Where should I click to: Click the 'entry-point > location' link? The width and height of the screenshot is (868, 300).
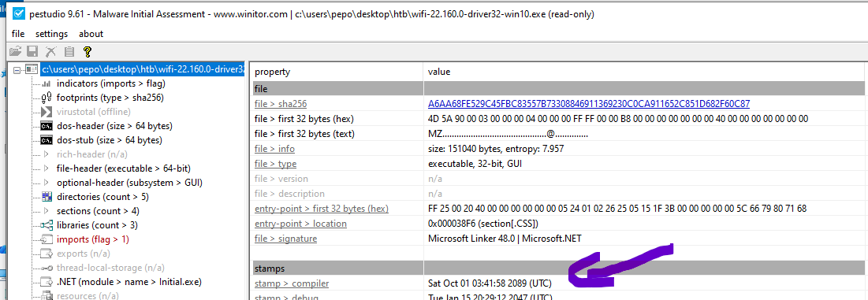coord(300,224)
